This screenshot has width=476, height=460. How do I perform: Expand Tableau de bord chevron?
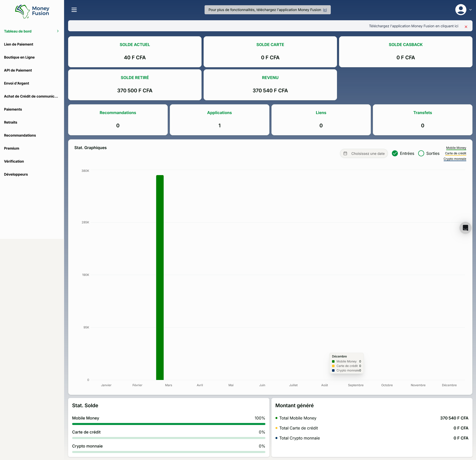(58, 31)
